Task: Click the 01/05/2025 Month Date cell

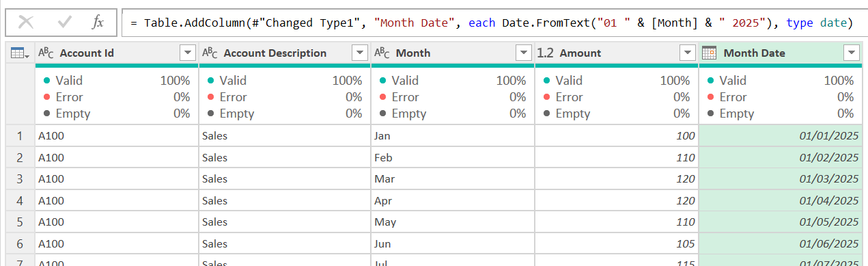Action: click(781, 222)
